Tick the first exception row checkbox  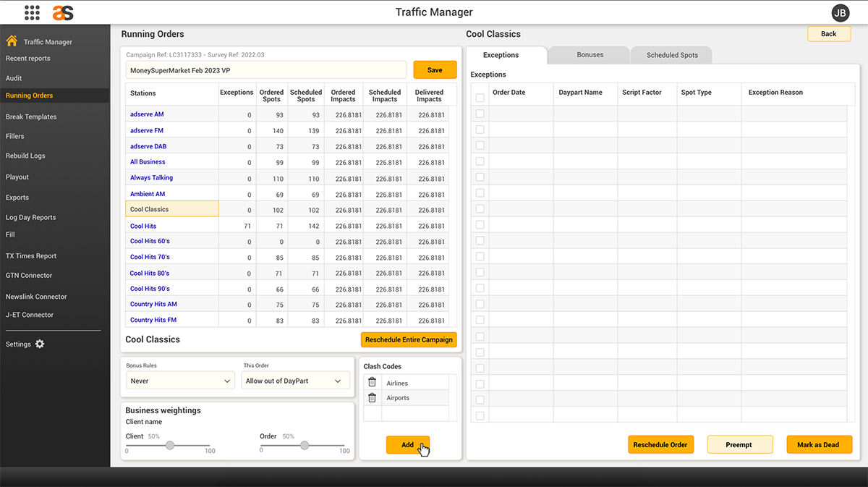click(x=480, y=114)
